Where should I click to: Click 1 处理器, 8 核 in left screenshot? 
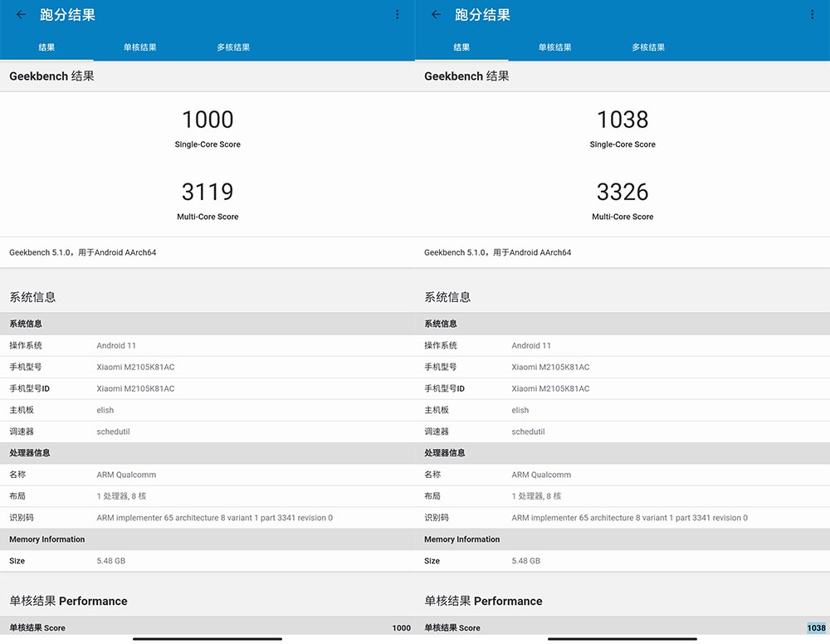point(121,496)
